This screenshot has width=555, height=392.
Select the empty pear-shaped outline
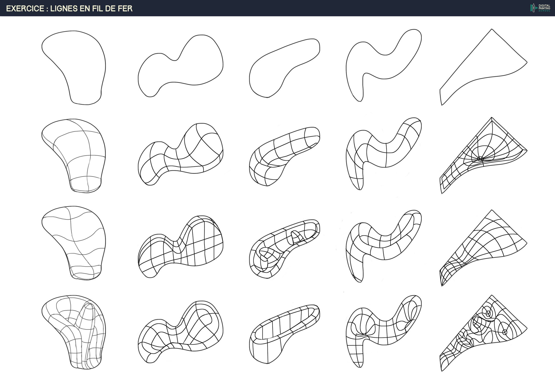click(x=77, y=65)
